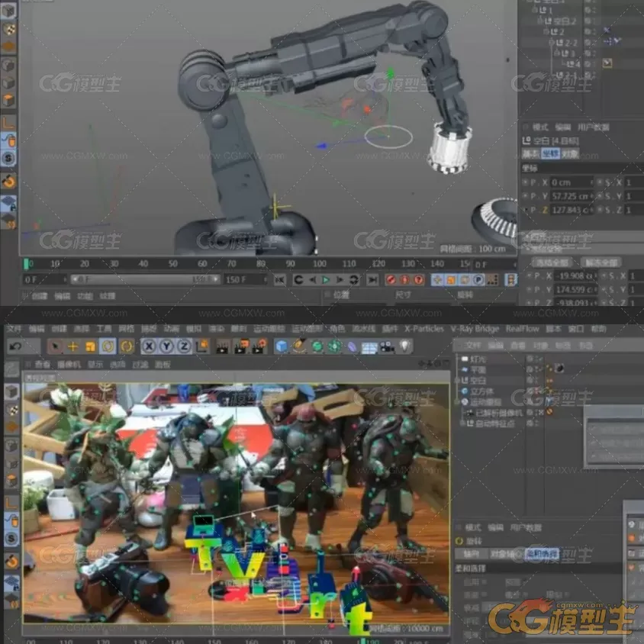
Task: Open the V-Ray Bridge menu
Action: (x=475, y=329)
